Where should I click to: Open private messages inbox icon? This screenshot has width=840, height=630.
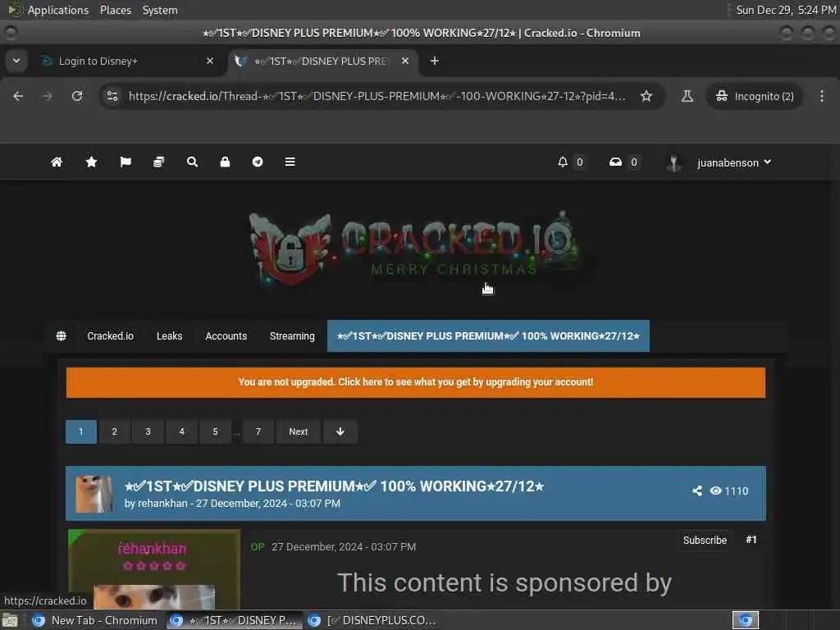tap(615, 162)
